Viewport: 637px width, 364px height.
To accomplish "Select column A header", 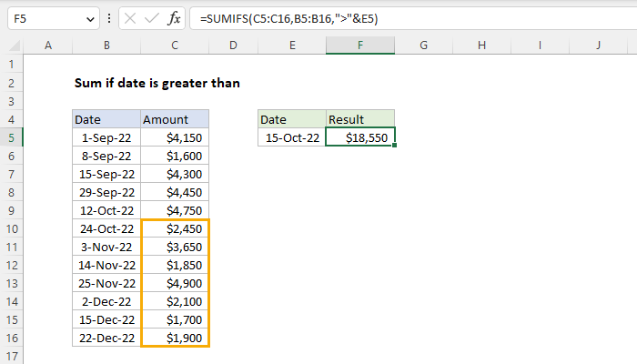I will 48,45.
